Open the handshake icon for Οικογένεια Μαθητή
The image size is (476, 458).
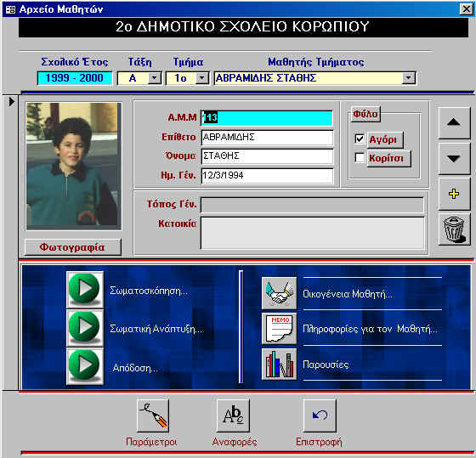click(279, 293)
